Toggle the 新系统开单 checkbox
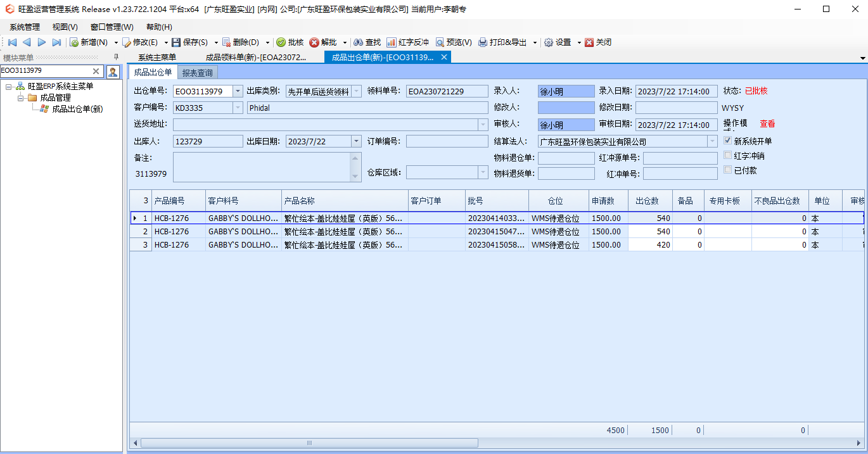The width and height of the screenshot is (868, 454). (728, 141)
